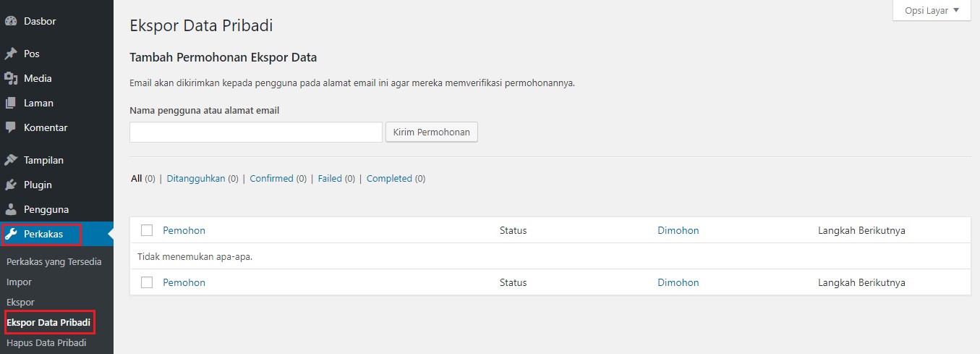Open the Dasbor menu
This screenshot has height=354, width=980.
coord(40,21)
